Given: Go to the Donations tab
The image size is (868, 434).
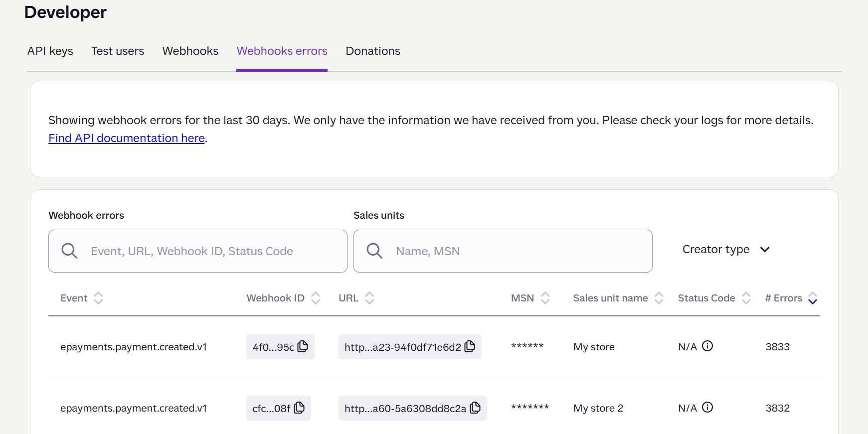Looking at the screenshot, I should (x=373, y=51).
